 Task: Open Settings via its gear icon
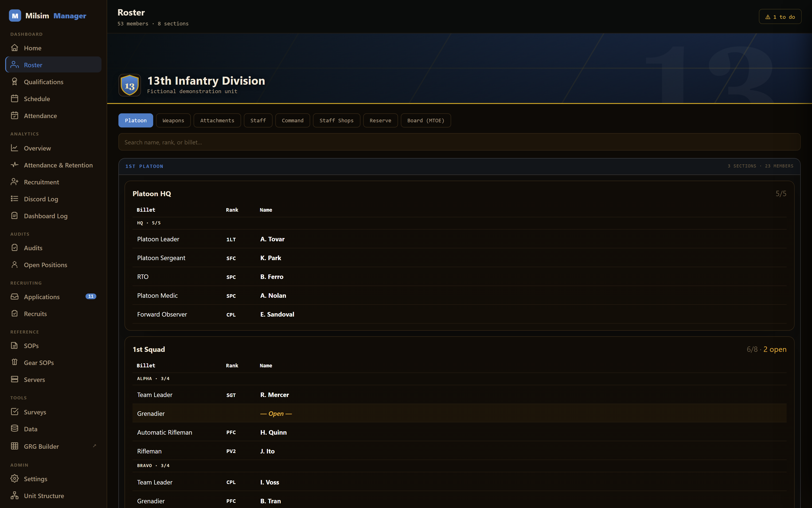(x=14, y=478)
